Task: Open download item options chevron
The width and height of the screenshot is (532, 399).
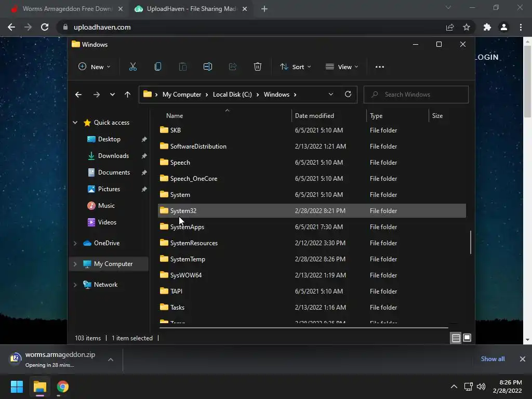Action: [x=111, y=360]
